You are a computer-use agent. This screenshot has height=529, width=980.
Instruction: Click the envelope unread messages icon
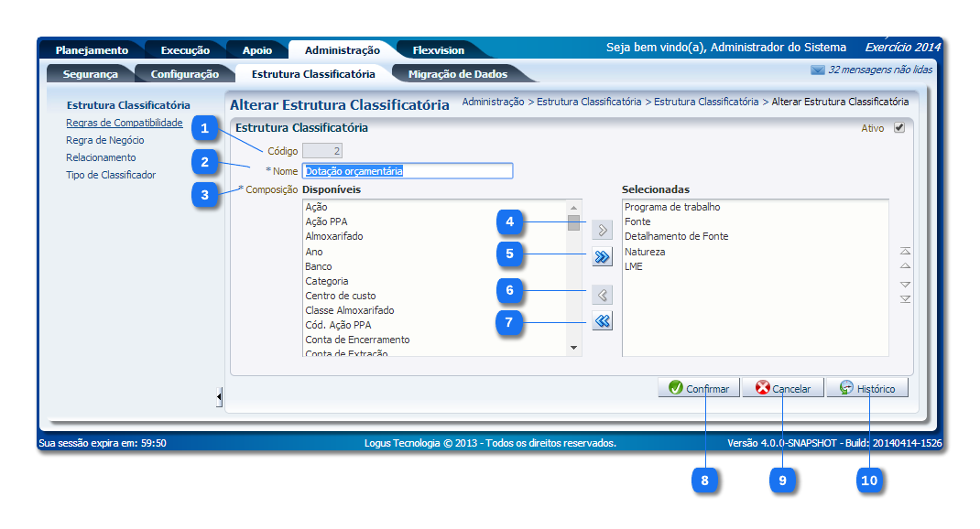pos(817,70)
